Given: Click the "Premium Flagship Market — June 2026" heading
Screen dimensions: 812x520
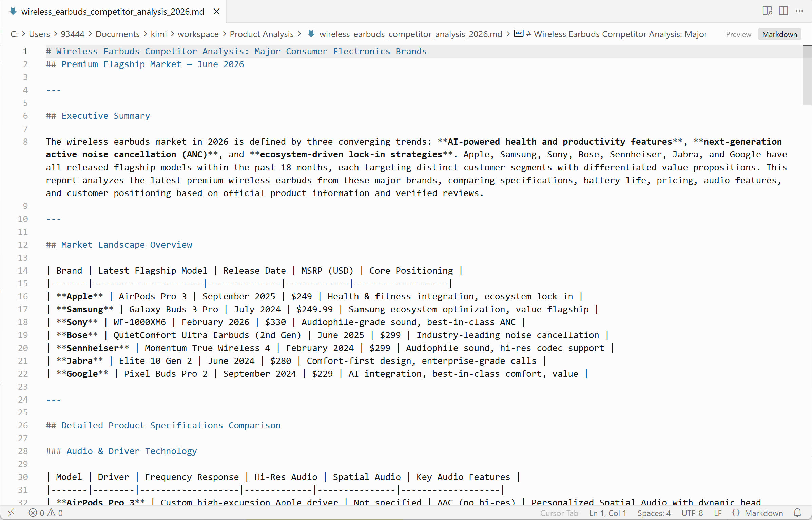Looking at the screenshot, I should tap(153, 64).
